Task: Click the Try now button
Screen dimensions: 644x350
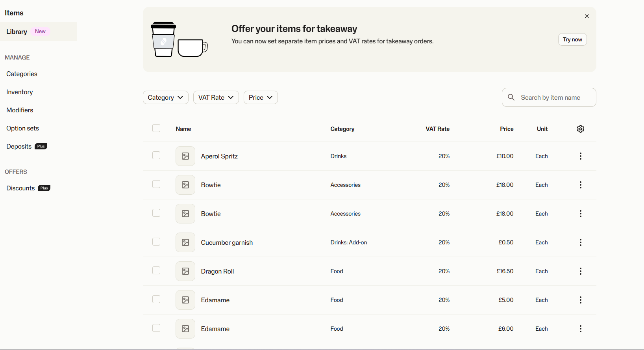Action: [572, 39]
